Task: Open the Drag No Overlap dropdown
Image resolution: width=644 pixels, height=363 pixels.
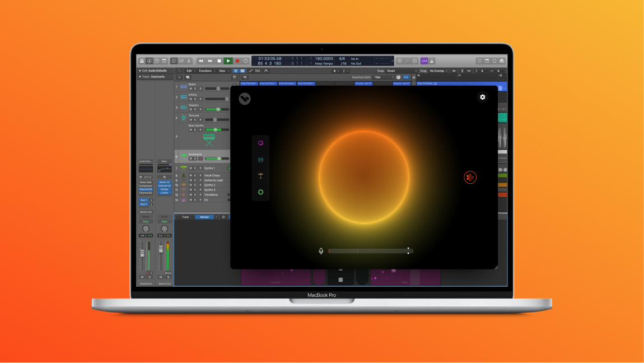Action: point(438,71)
